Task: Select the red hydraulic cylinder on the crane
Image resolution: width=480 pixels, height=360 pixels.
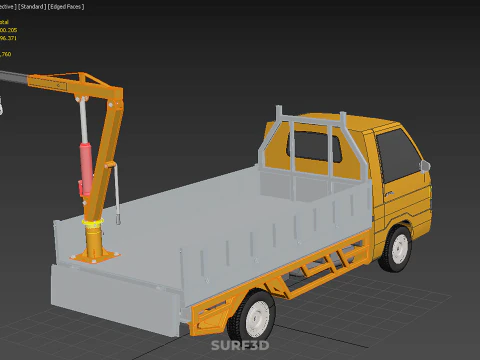Action: point(86,169)
